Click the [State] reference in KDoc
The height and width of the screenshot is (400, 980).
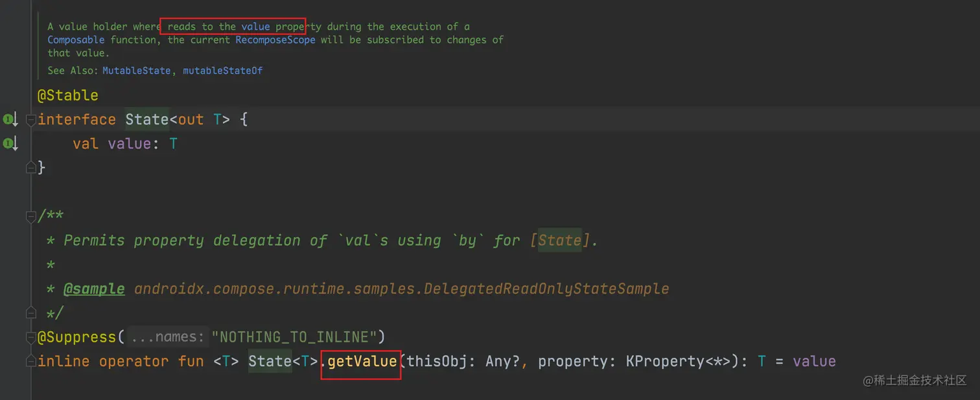[560, 241]
